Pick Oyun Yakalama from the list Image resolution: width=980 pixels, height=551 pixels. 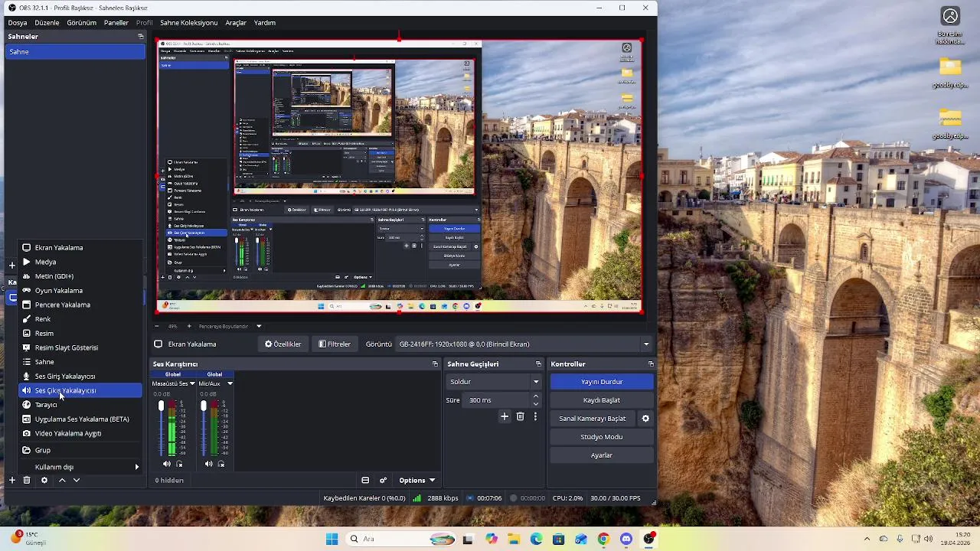point(80,291)
